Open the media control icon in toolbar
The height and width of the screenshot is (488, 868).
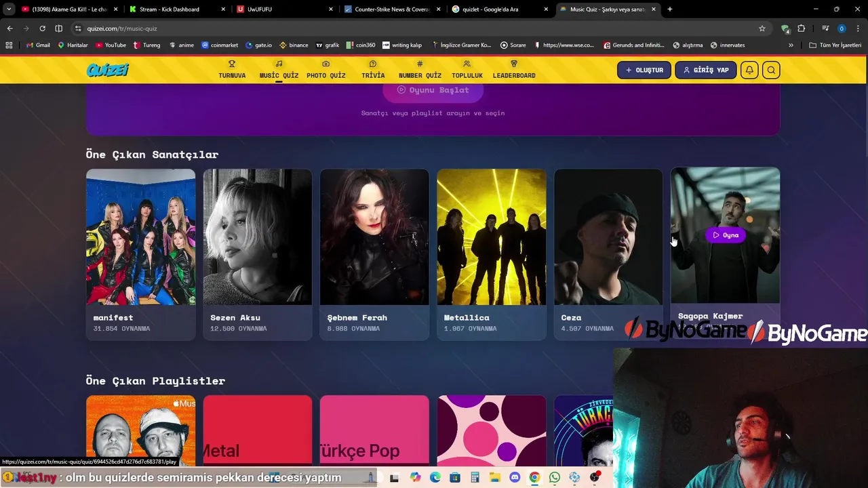pos(825,28)
